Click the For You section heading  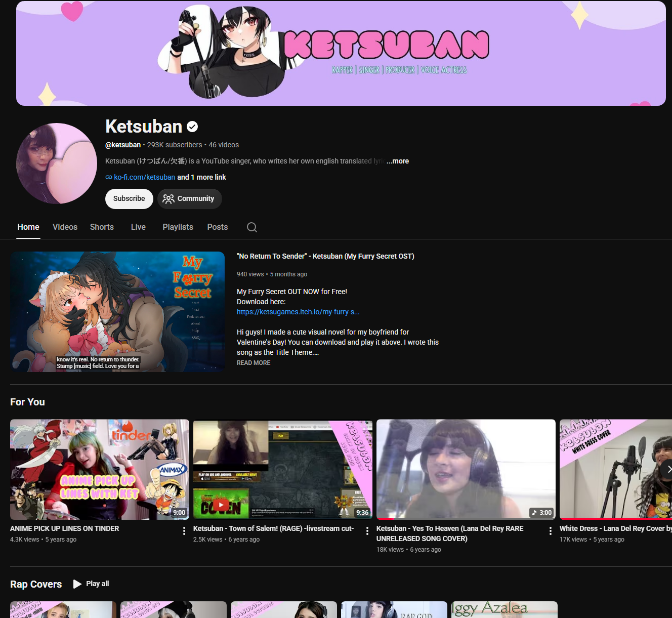[27, 402]
